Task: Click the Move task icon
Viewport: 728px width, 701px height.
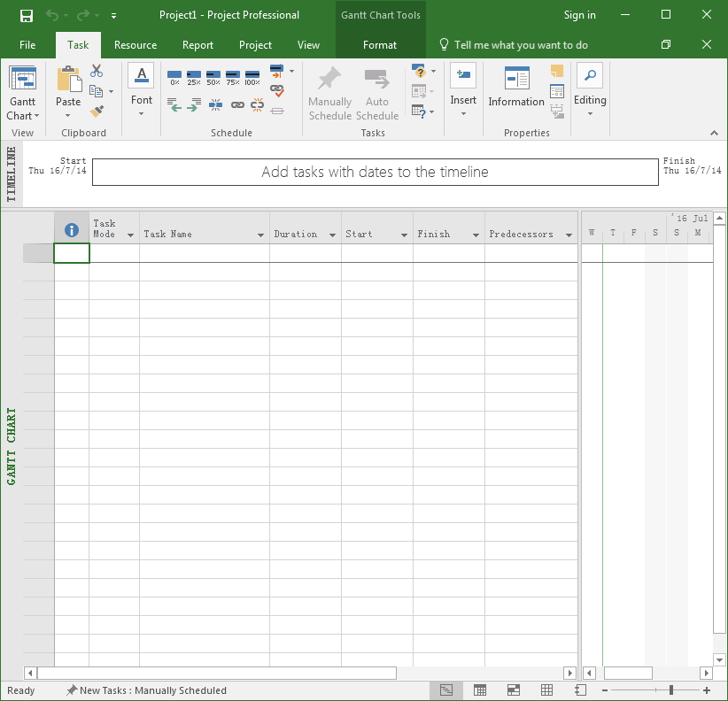Action: [419, 91]
